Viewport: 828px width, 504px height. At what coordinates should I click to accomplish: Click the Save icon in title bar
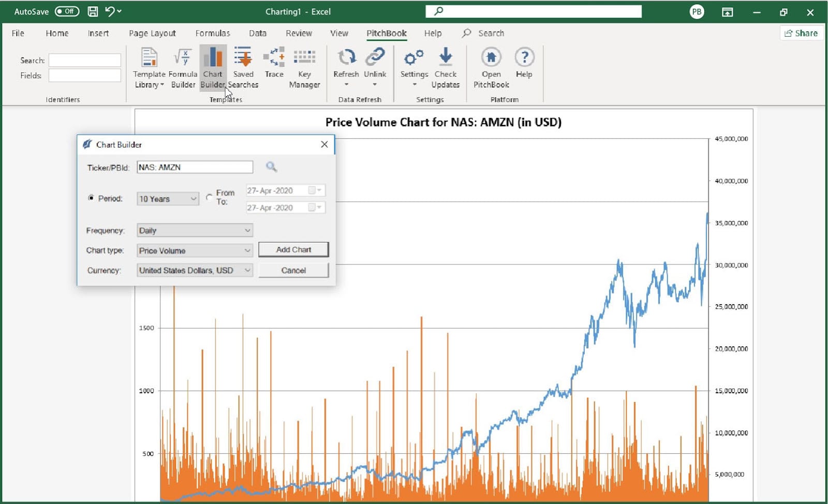(x=93, y=11)
